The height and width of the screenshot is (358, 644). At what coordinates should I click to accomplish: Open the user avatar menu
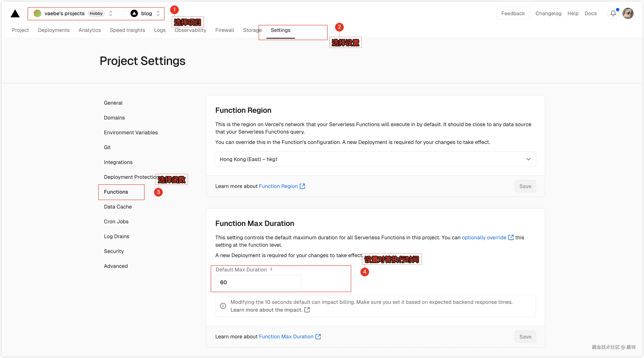[x=628, y=14]
